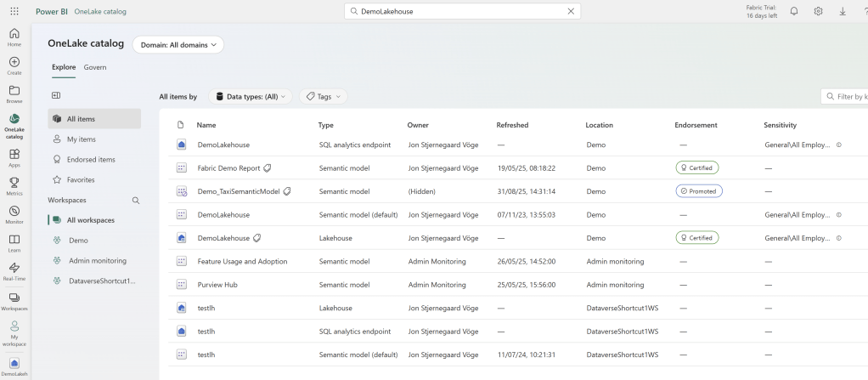Image resolution: width=868 pixels, height=380 pixels.
Task: Search workspaces using magnifier icon
Action: (x=135, y=201)
